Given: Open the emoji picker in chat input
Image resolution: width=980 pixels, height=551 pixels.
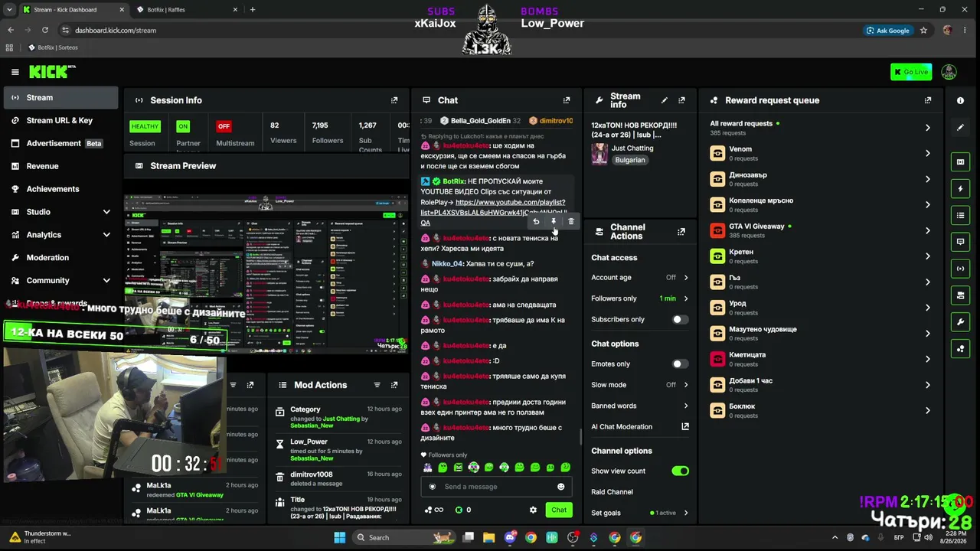Looking at the screenshot, I should [560, 487].
